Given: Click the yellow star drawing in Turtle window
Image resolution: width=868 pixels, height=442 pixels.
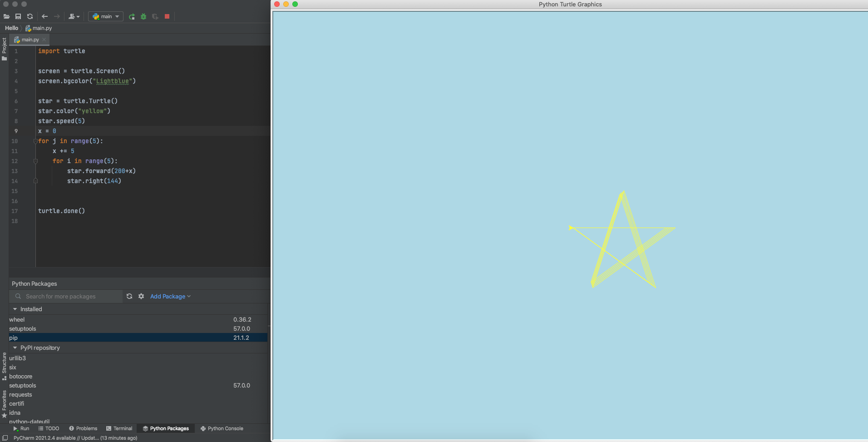Looking at the screenshot, I should click(622, 239).
